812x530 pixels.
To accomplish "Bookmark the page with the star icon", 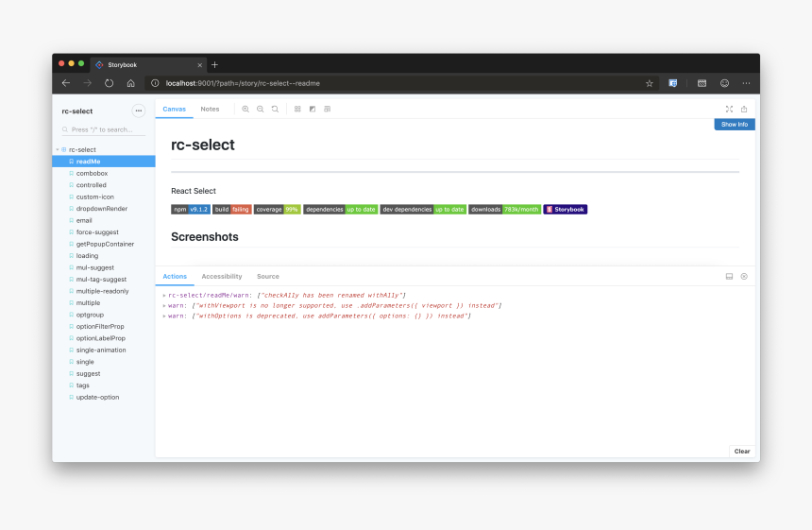I will pos(650,83).
